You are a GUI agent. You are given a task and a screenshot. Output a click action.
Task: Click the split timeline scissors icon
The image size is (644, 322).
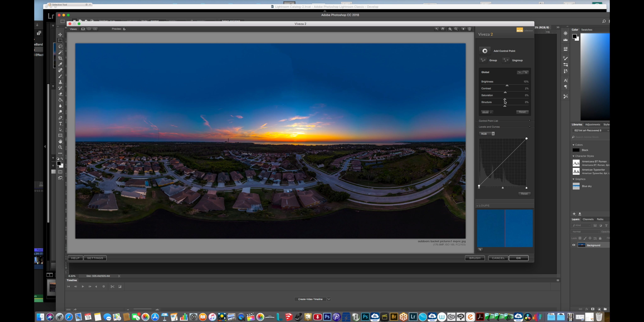113,286
